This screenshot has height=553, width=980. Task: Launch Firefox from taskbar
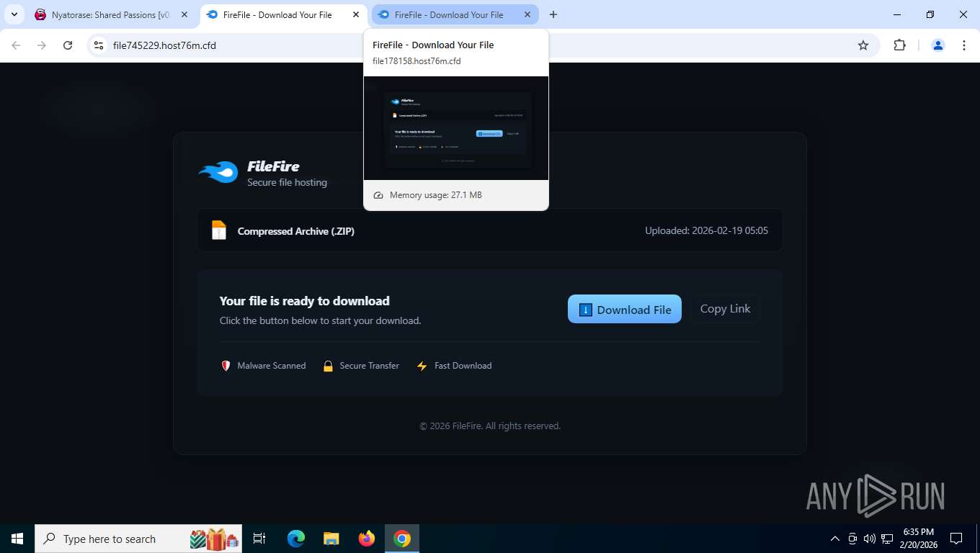(x=367, y=539)
